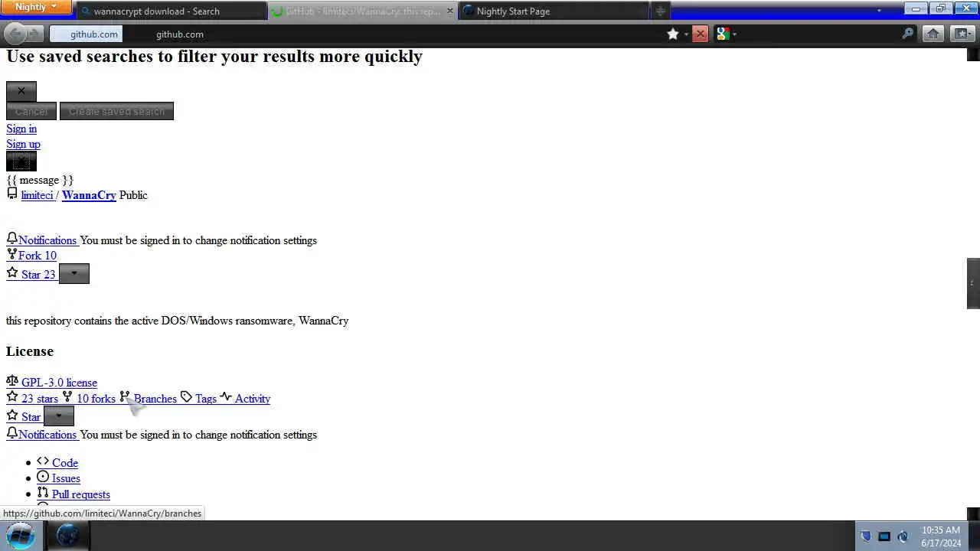Open the WannaCry repository link
Image resolution: width=980 pixels, height=551 pixels.
(89, 195)
